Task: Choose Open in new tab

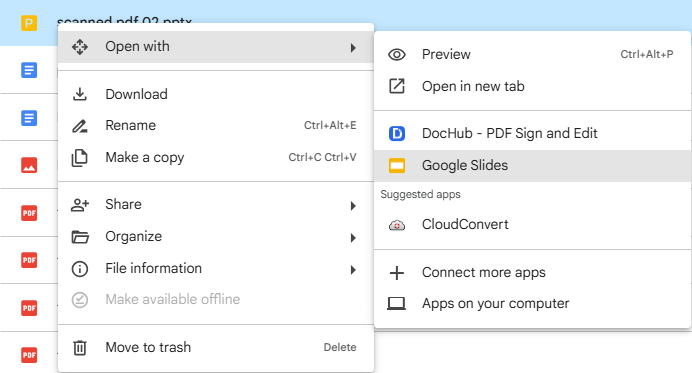Action: 533,86
